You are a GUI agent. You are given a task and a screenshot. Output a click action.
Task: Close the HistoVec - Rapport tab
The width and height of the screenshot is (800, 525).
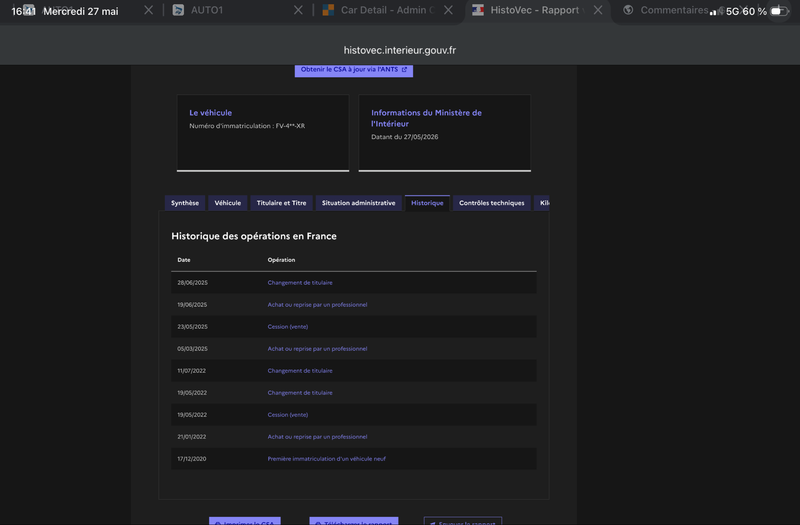pyautogui.click(x=598, y=10)
